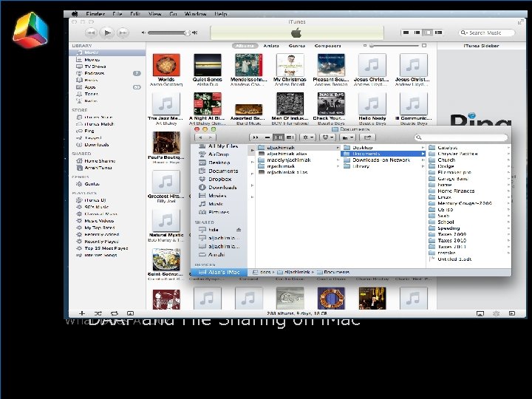This screenshot has height=399, width=532.
Task: Go back in the Finder Documents window
Action: tap(200, 137)
